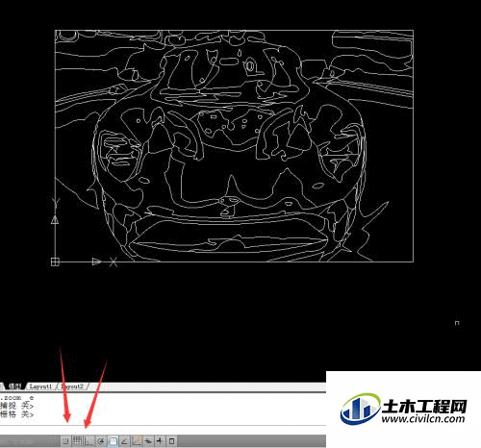Click the '捕捉 关>' command history line
The width and height of the screenshot is (481, 448).
(16, 406)
